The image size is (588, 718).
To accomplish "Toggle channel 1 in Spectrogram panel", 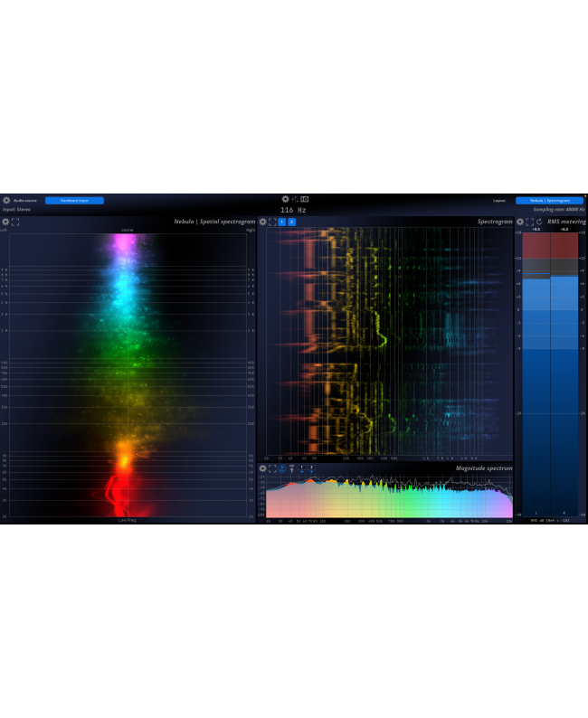I will tap(282, 222).
